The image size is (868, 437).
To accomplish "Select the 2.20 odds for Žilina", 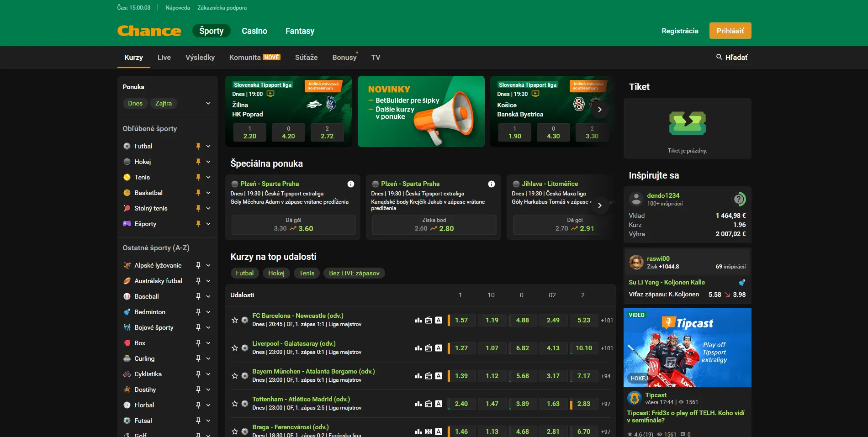I will pos(249,132).
